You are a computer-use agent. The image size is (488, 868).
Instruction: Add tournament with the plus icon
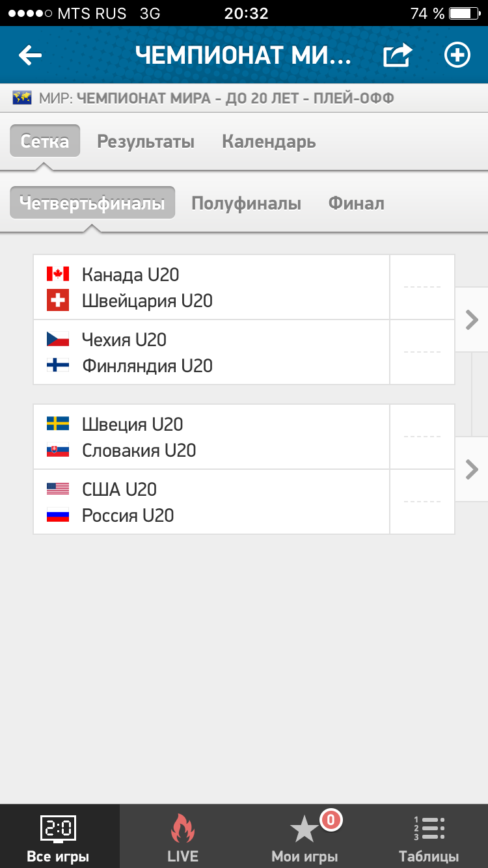[x=457, y=55]
